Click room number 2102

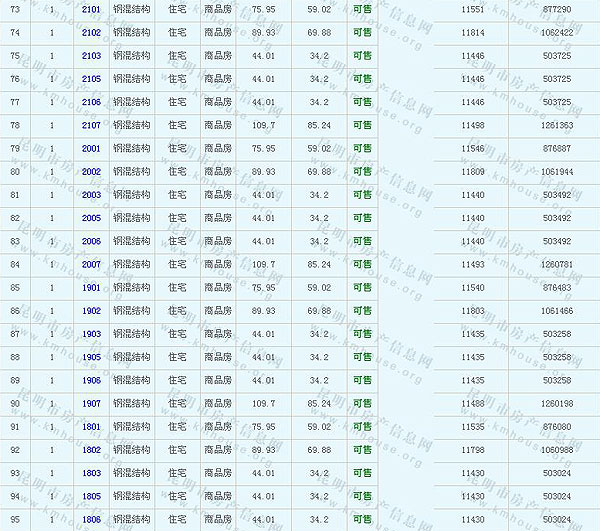click(91, 32)
